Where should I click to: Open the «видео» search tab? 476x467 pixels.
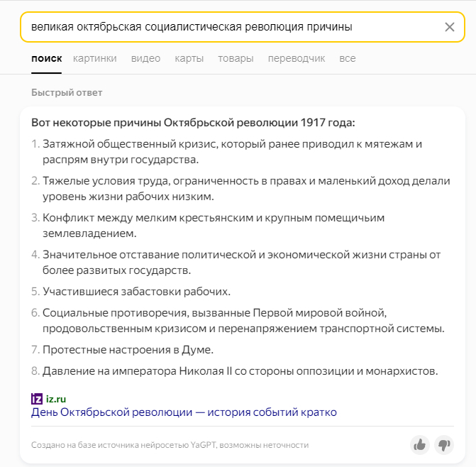pyautogui.click(x=145, y=58)
